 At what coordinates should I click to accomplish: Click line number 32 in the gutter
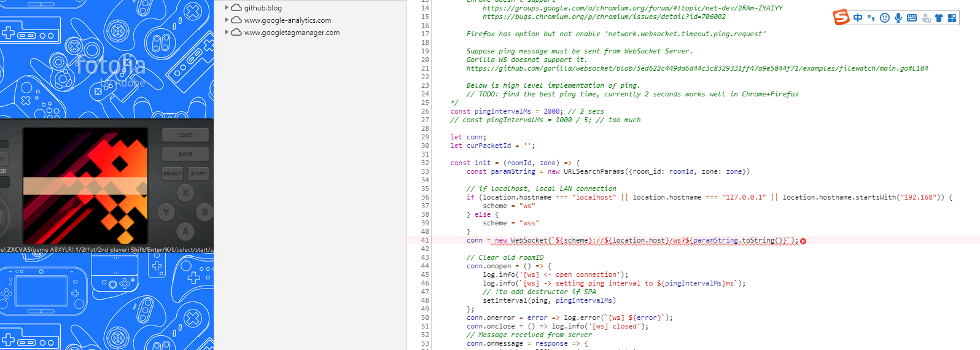425,163
